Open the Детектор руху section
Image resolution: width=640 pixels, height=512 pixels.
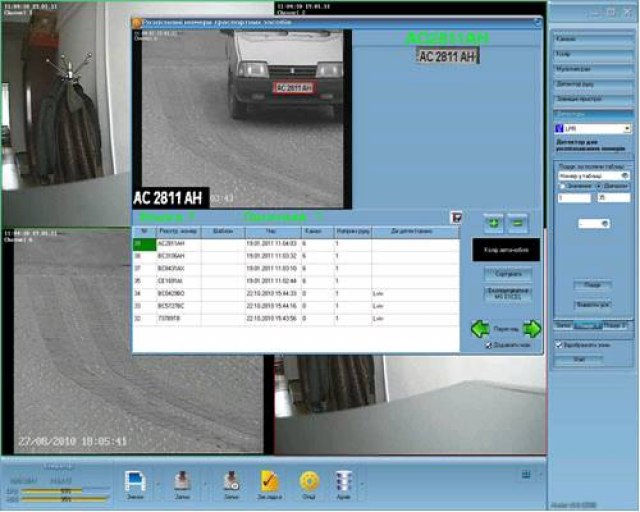pyautogui.click(x=591, y=85)
